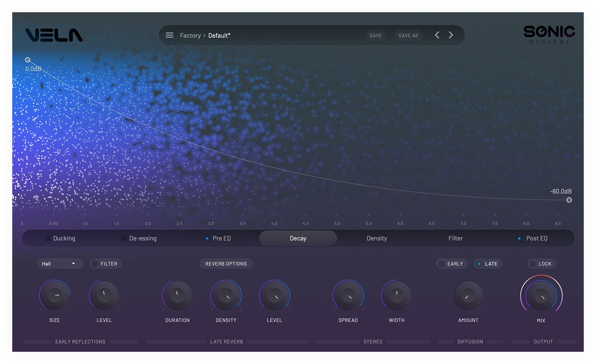Go to the previous preset arrow
Screen dimensions: 596x364
pos(437,35)
